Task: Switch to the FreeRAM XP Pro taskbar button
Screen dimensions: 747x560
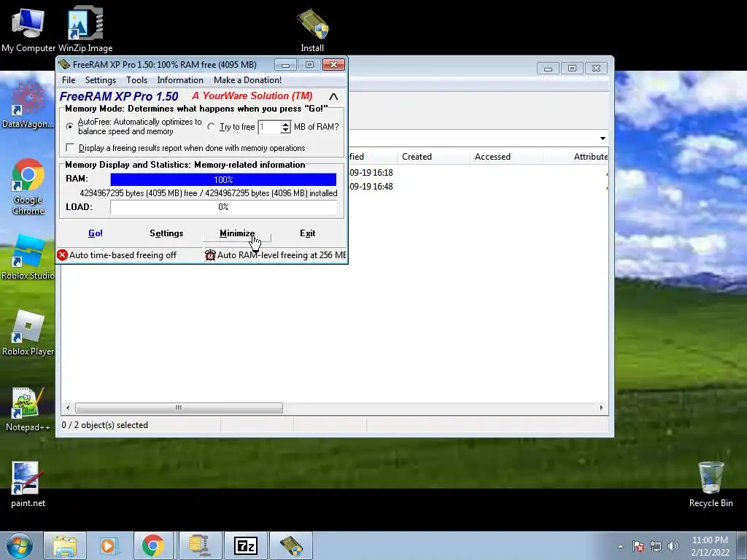Action: point(291,545)
